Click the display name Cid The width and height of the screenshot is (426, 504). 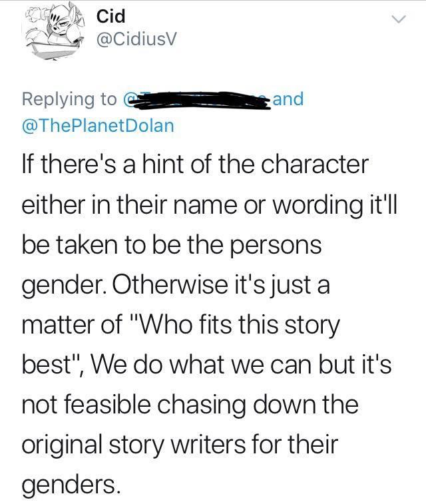click(111, 15)
